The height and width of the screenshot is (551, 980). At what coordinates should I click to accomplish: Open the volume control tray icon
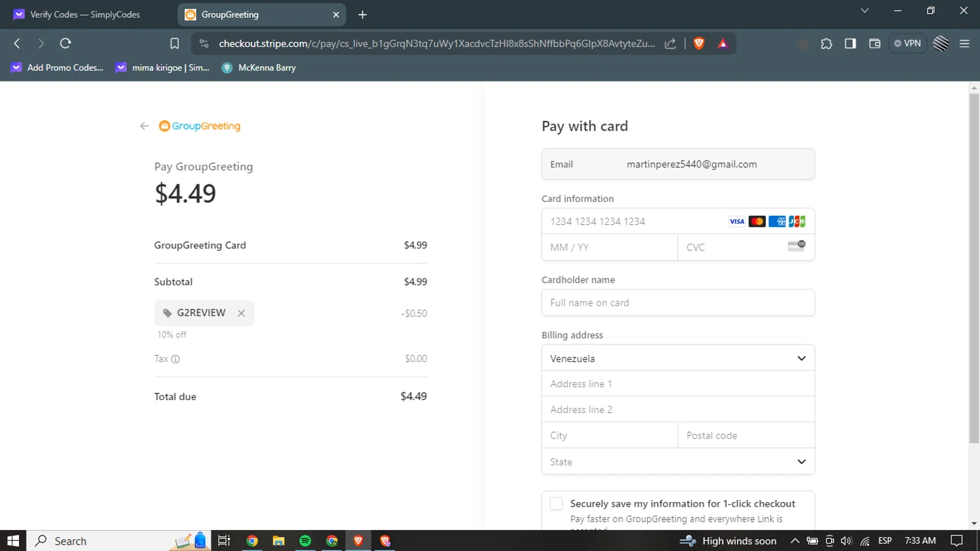point(847,541)
